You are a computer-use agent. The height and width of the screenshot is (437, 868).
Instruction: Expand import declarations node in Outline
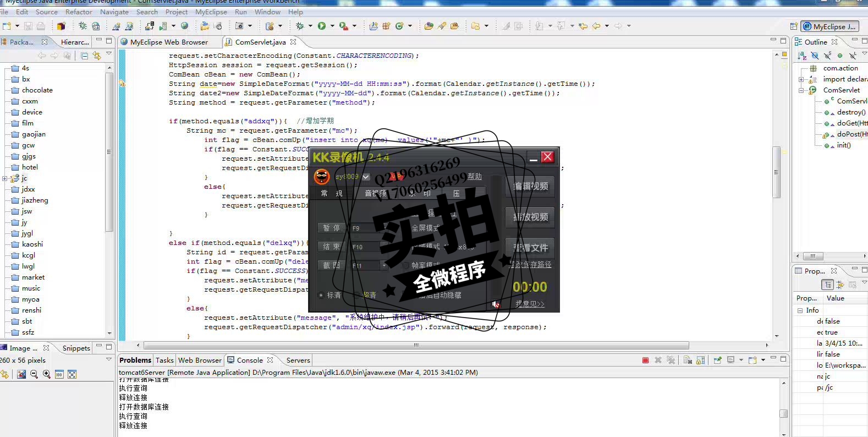tap(801, 79)
